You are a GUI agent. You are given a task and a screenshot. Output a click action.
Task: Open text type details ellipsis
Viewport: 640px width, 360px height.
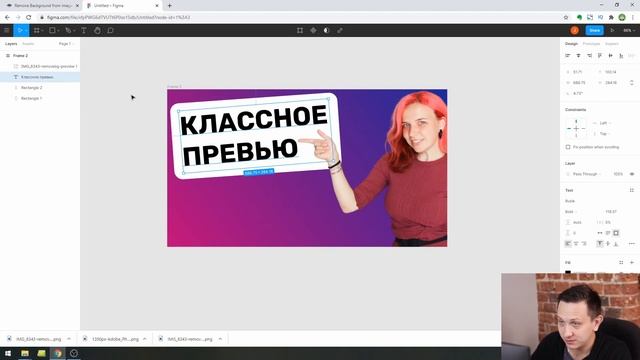click(632, 244)
